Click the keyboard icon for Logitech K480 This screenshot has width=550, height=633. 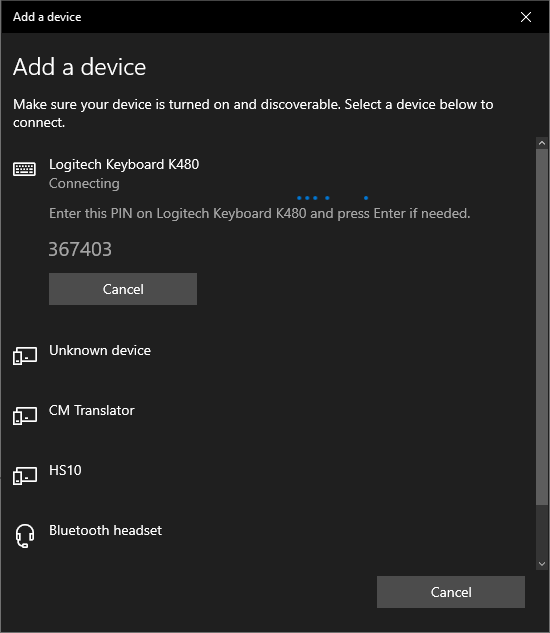25,169
